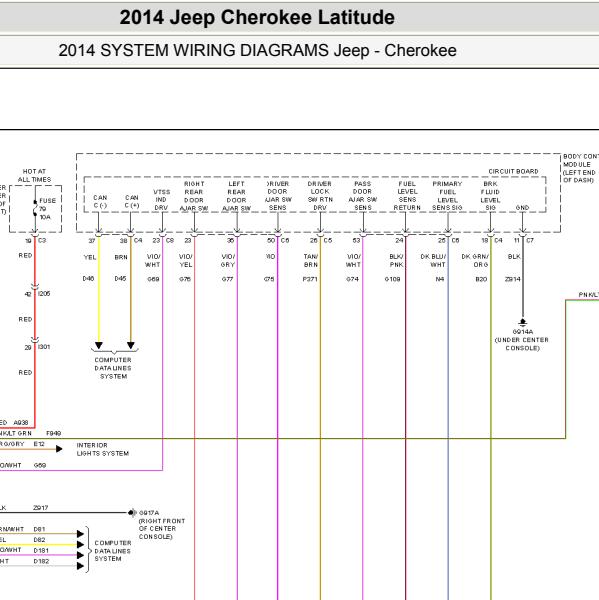Select 'PRIMARY FUEL LEVEL SENS SIG' label
Image resolution: width=599 pixels, height=600 pixels.
[x=447, y=196]
